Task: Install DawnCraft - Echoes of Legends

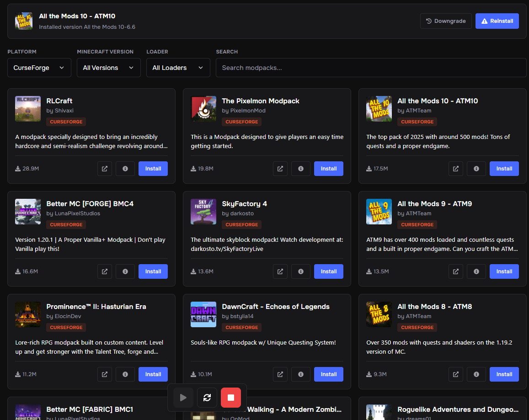Action: [329, 374]
